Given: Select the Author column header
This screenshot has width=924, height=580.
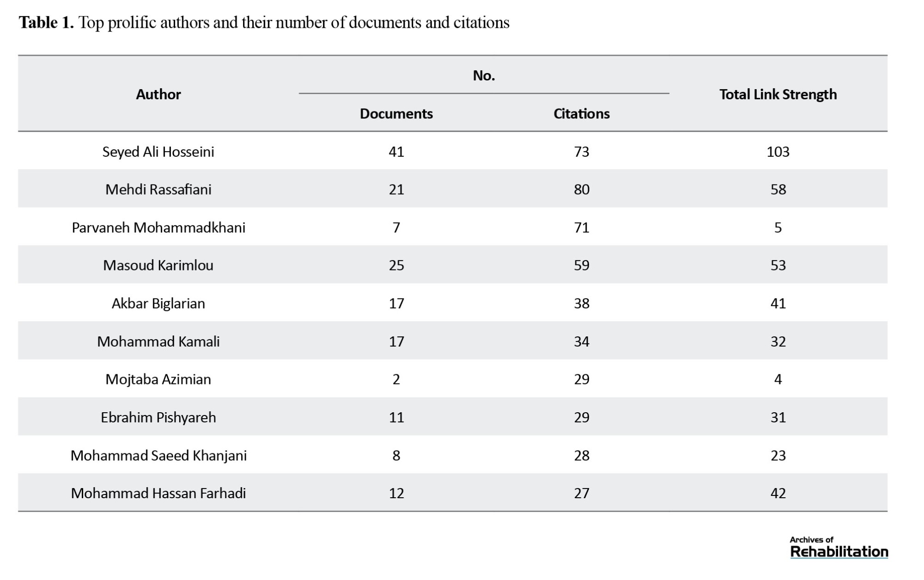Looking at the screenshot, I should pos(158,94).
